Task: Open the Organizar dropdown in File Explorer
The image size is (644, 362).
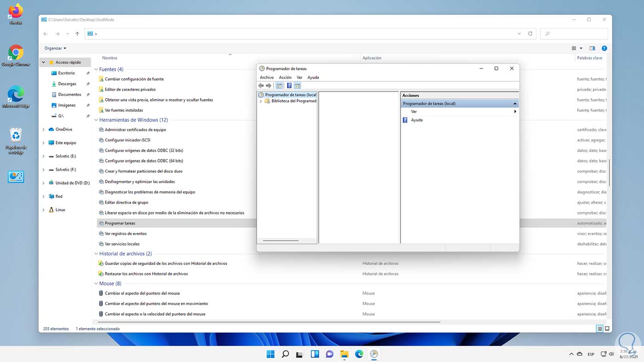Action: click(55, 48)
